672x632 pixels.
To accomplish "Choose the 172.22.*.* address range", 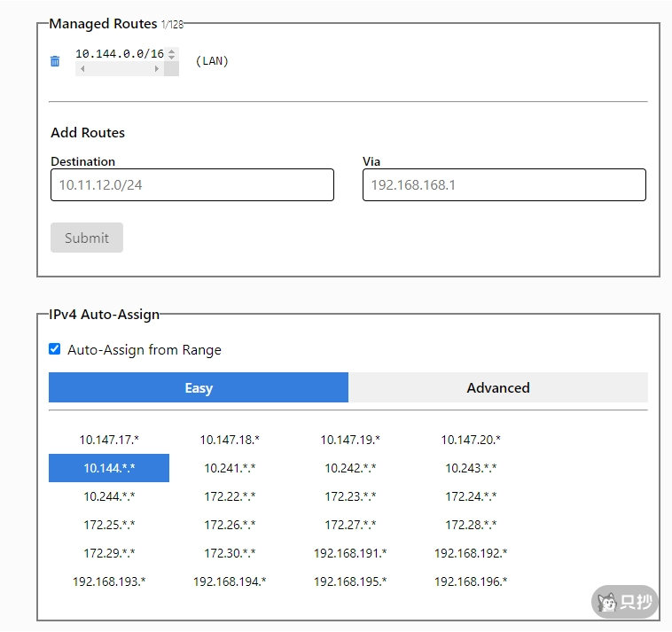I will tap(230, 496).
